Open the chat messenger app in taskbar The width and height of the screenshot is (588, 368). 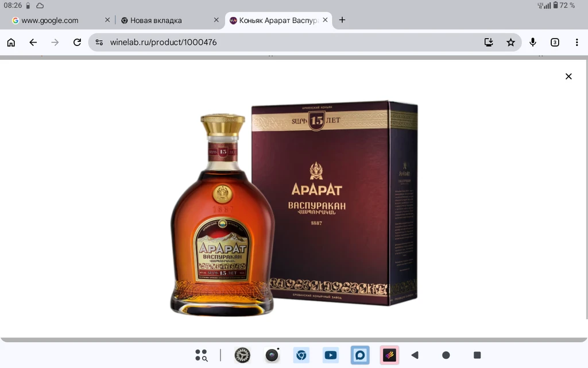tap(360, 355)
